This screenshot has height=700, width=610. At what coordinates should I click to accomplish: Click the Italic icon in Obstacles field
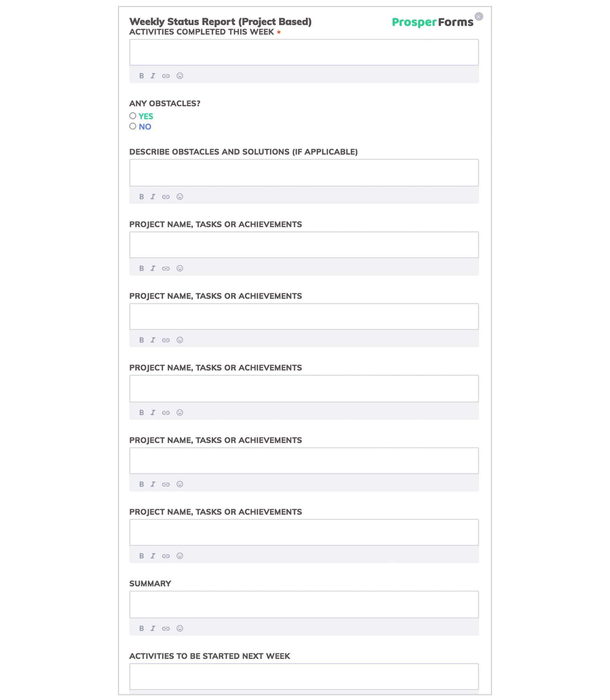tap(153, 196)
